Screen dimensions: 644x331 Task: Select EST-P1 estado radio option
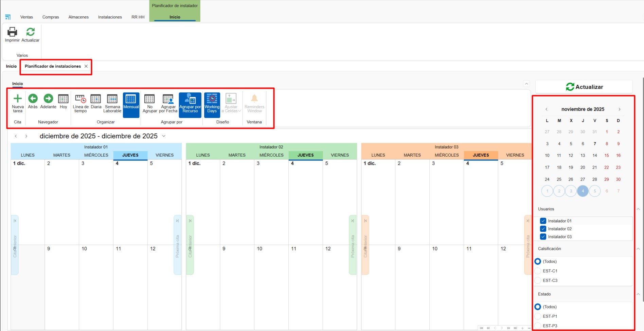point(538,316)
